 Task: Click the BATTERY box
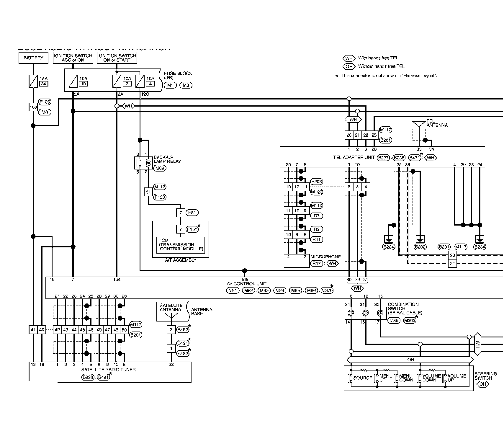pyautogui.click(x=33, y=58)
